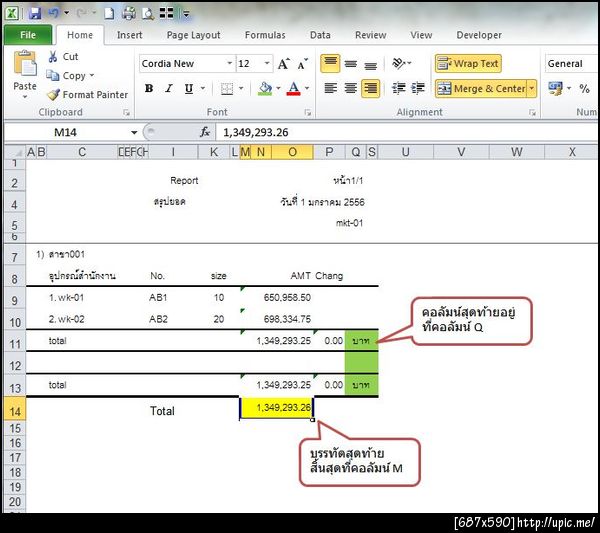Toggle Align Text Right
This screenshot has height=533, width=600.
(370, 88)
